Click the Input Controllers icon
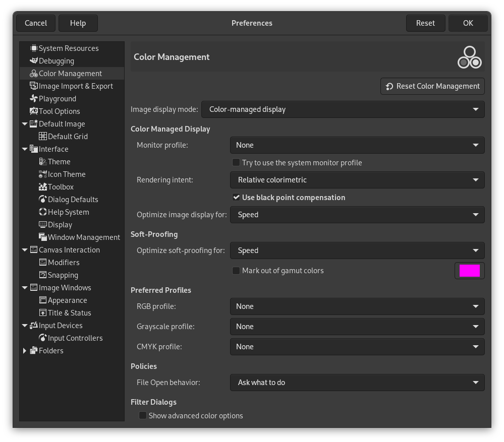504x442 pixels. pos(43,338)
